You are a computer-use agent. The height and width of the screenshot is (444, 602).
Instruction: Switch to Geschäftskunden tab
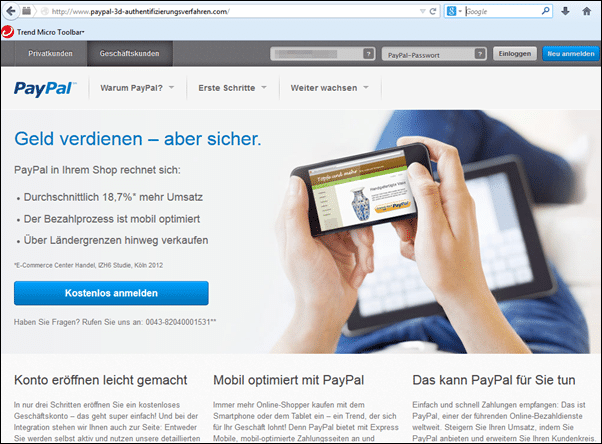129,53
